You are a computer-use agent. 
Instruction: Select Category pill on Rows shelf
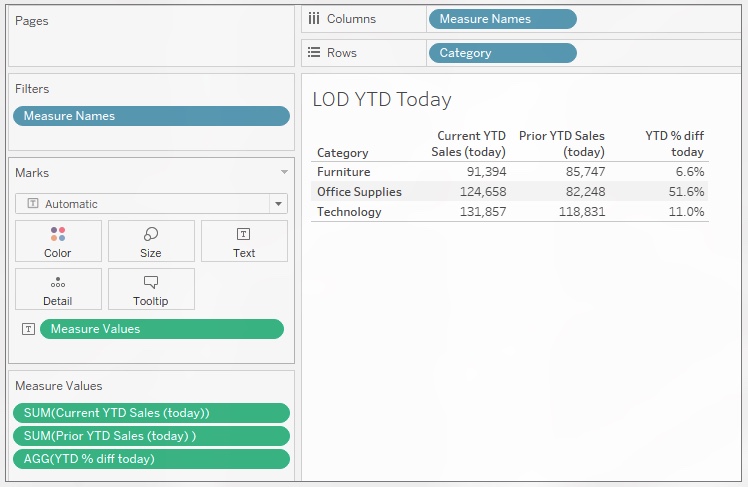[501, 53]
